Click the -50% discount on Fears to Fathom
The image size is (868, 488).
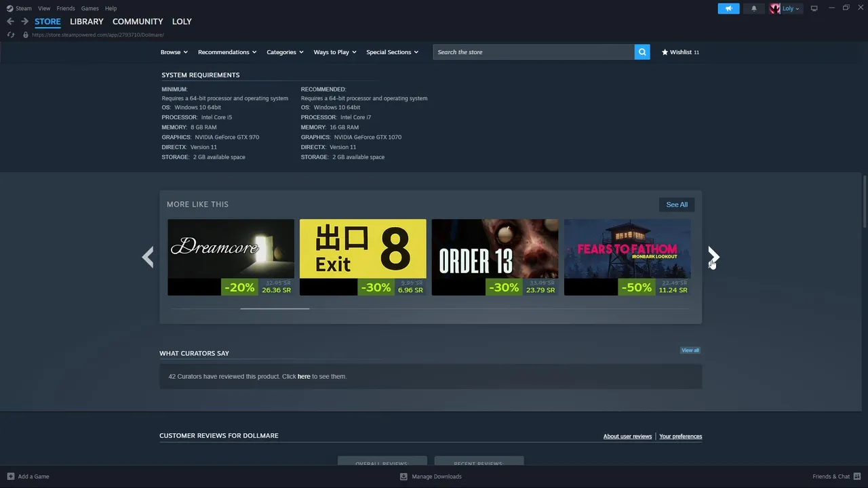636,287
